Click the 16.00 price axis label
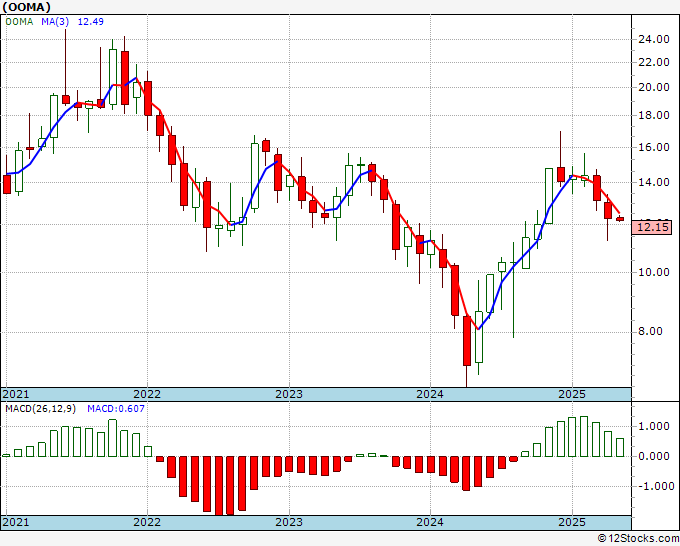This screenshot has height=546, width=680. pyautogui.click(x=654, y=147)
